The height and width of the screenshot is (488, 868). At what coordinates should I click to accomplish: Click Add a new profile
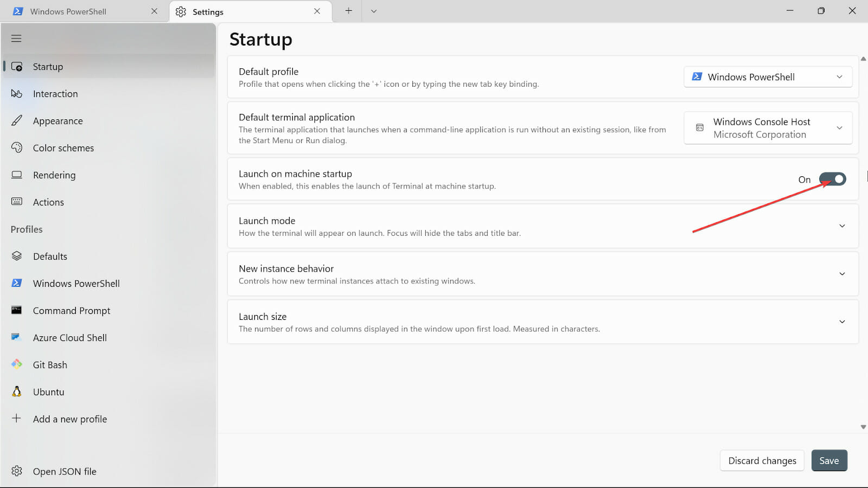point(108,419)
